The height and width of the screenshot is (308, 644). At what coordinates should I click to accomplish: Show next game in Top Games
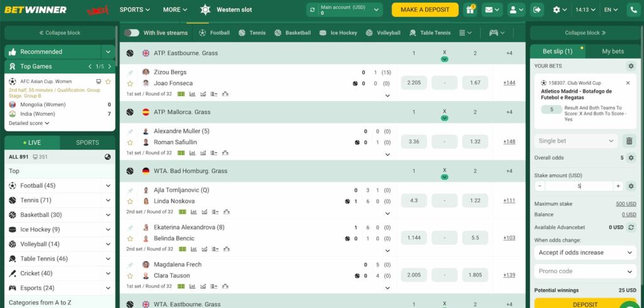pyautogui.click(x=109, y=66)
